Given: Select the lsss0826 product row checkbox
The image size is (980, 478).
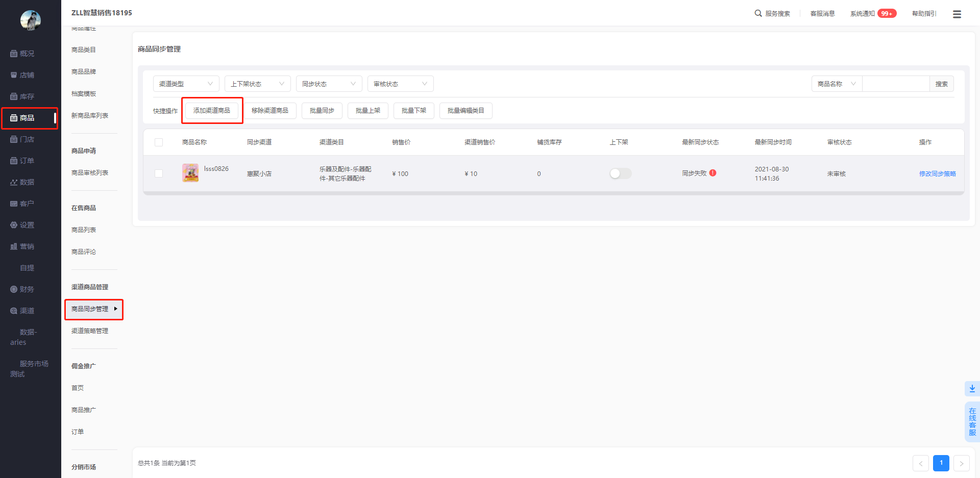Looking at the screenshot, I should click(x=159, y=173).
